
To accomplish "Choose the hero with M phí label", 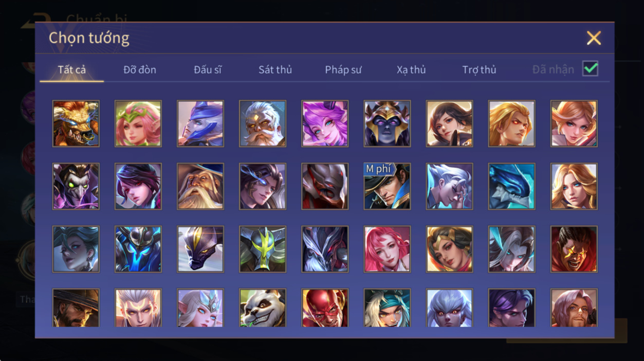I will [x=387, y=186].
